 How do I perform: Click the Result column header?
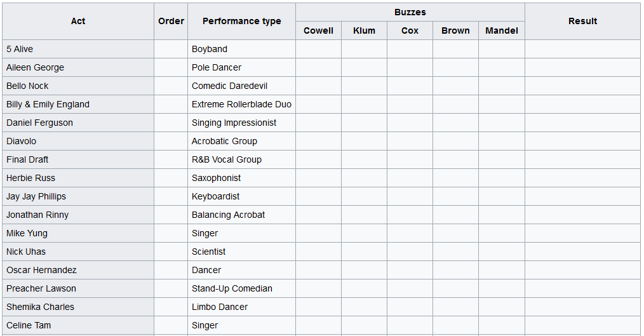(582, 21)
